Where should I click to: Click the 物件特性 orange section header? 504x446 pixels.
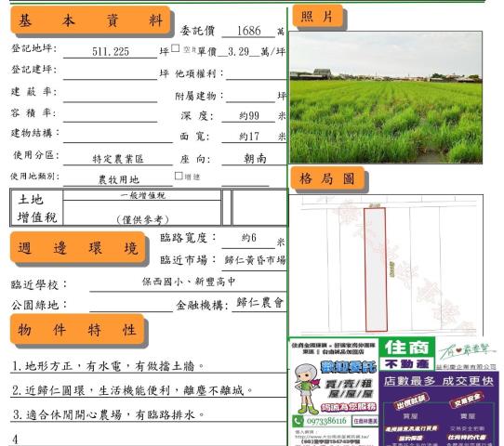coord(77,330)
